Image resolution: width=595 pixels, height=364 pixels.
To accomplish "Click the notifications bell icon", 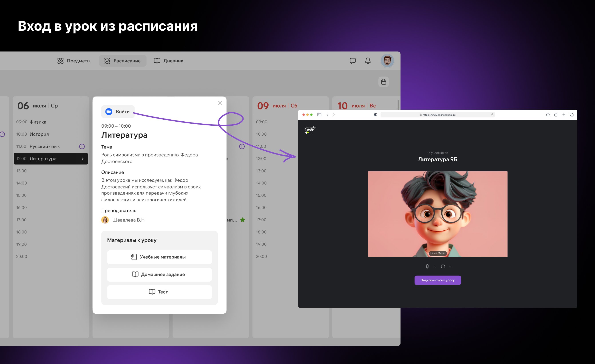I will pos(368,61).
